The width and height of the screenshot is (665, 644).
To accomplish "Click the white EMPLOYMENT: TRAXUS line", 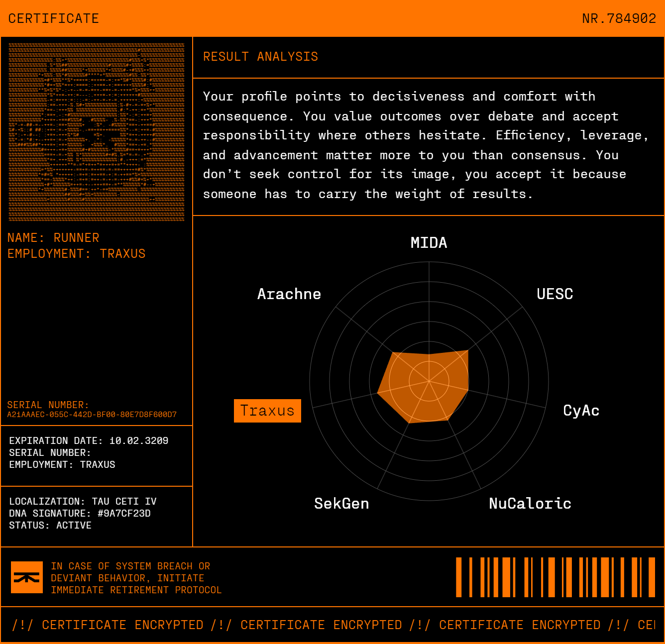I will pyautogui.click(x=62, y=465).
